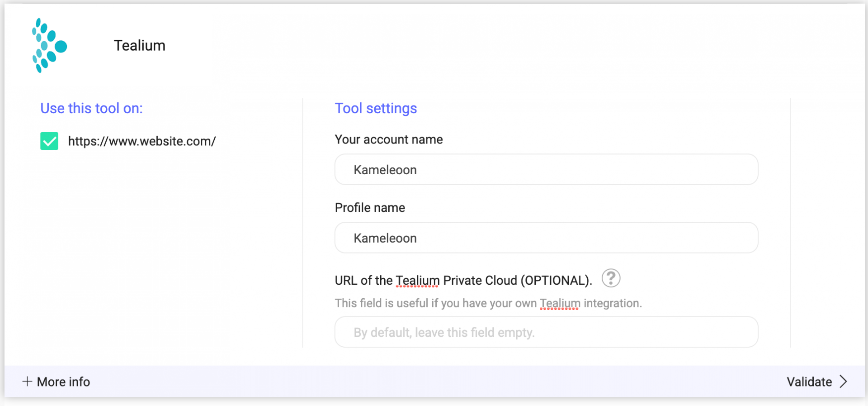Focus the Profile name input field
The height and width of the screenshot is (406, 868).
[546, 238]
